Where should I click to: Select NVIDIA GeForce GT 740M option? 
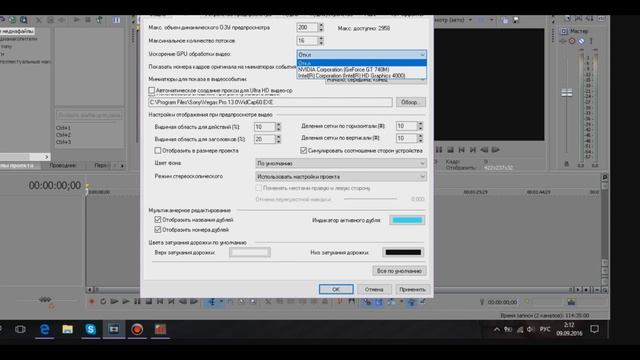tap(361, 69)
